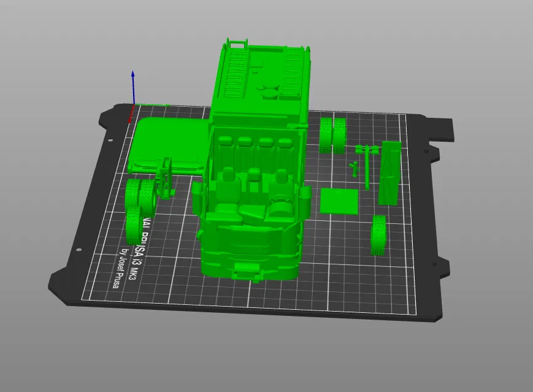533x392 pixels.
Task: Select the ladder bracket part near the roof panel
Action: tap(166, 178)
